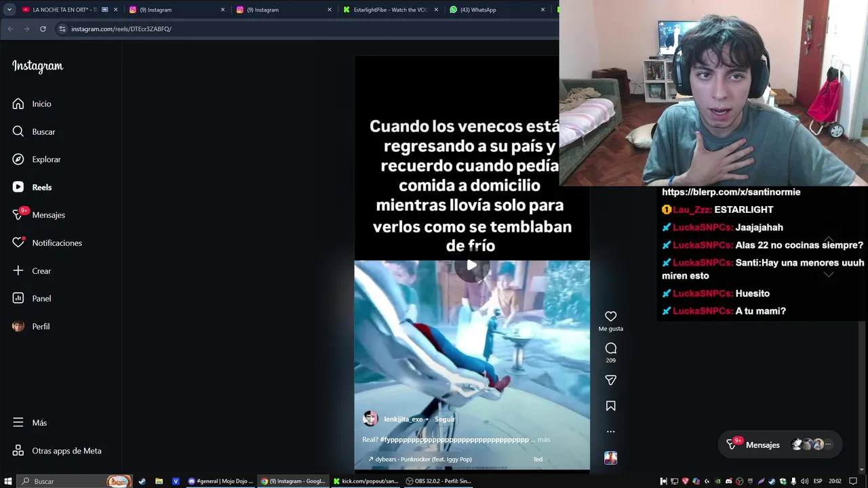The width and height of the screenshot is (868, 488).
Task: View site information next to the URL
Action: tap(62, 29)
